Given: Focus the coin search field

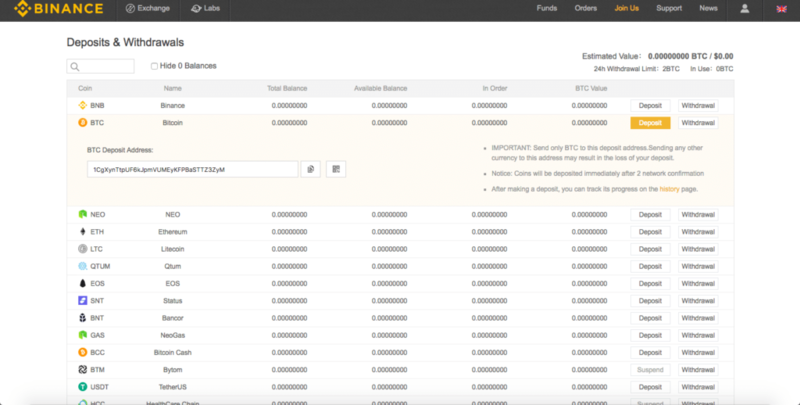Looking at the screenshot, I should (101, 66).
